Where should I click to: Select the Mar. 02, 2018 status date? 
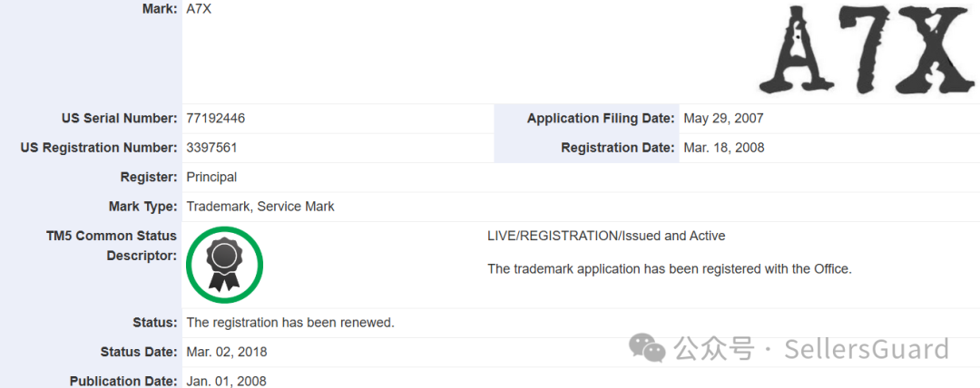(x=227, y=352)
